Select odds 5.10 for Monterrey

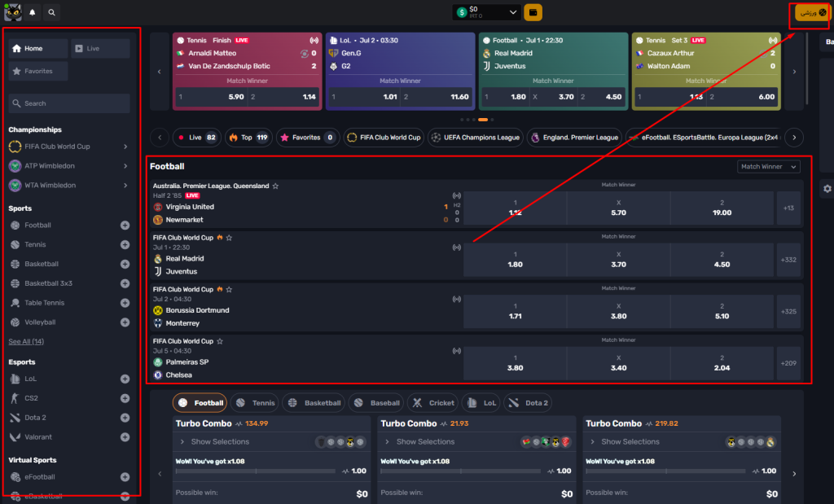point(722,311)
